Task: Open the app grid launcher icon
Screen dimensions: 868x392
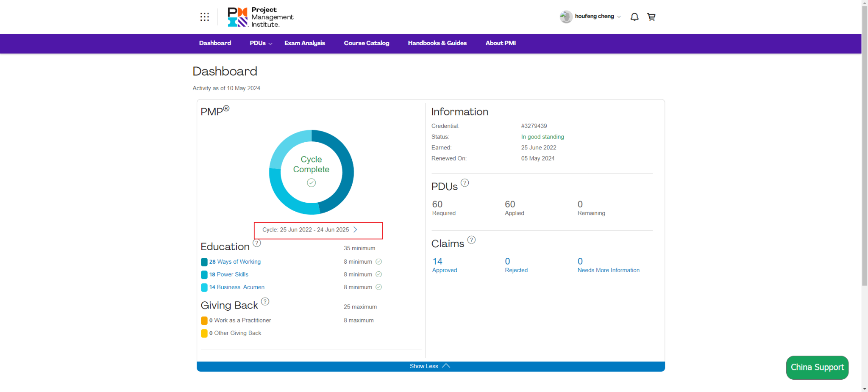Action: [205, 17]
